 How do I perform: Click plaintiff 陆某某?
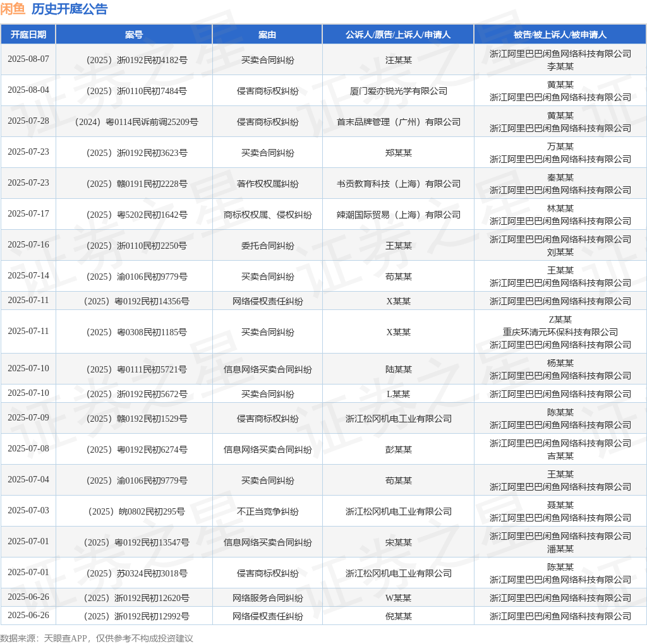398,369
